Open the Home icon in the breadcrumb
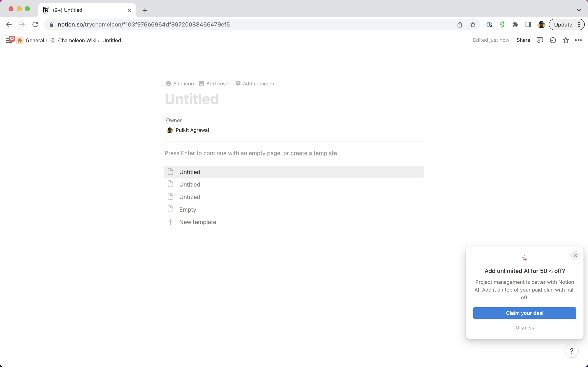Viewport: 588px width, 367px height. (x=20, y=40)
